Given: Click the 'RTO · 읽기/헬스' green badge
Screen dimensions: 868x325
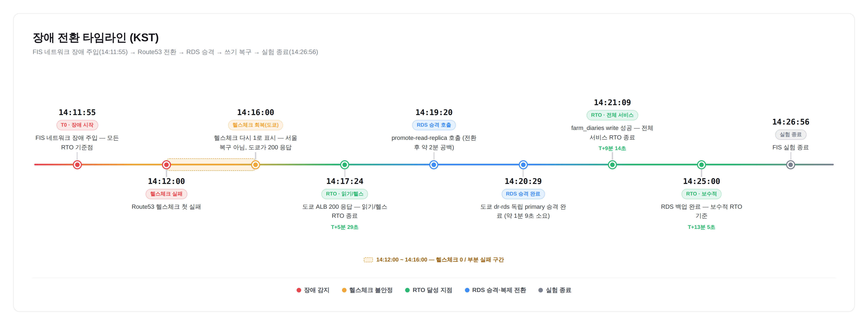Looking at the screenshot, I should 344,194.
